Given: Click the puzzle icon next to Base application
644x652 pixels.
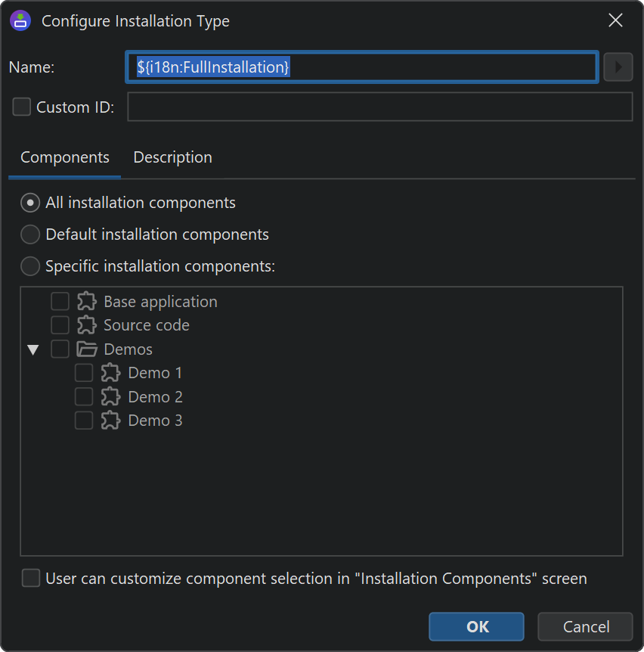Looking at the screenshot, I should (87, 302).
